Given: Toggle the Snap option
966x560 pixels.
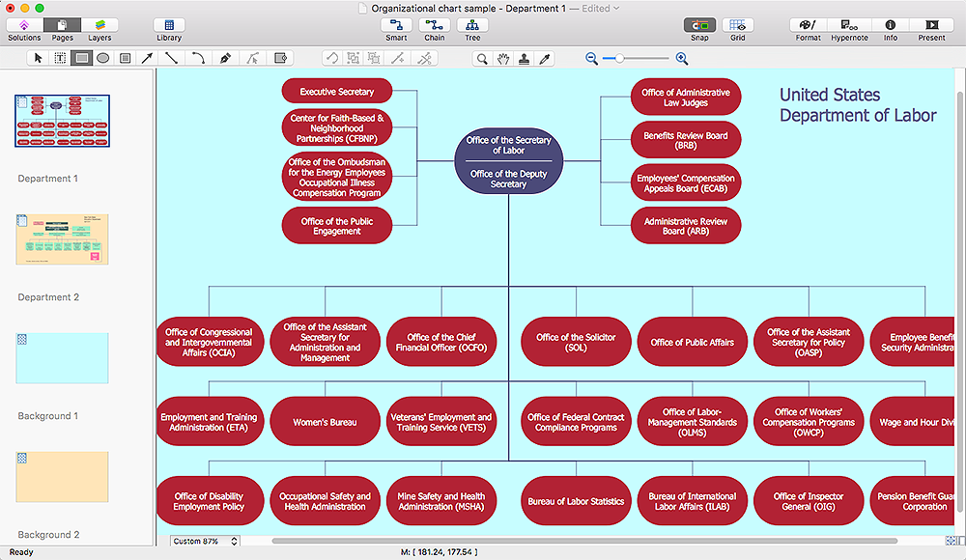Looking at the screenshot, I should 699,25.
